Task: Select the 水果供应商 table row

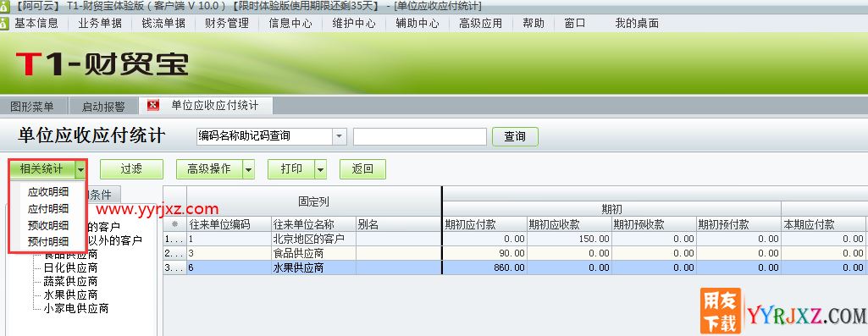Action: pyautogui.click(x=515, y=267)
